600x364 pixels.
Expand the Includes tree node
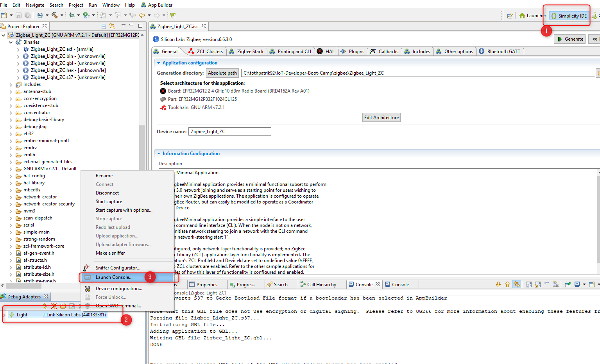point(11,84)
